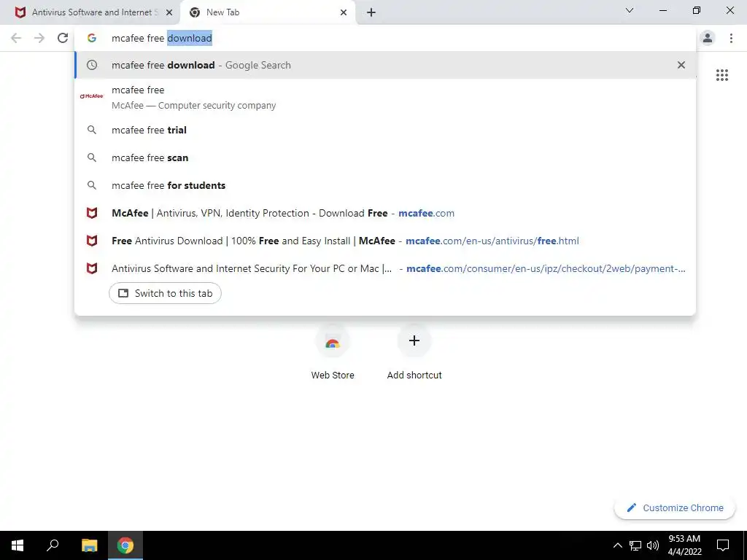This screenshot has height=560, width=747.
Task: Click McAfee shield icon of mcafee.com suggestion
Action: (92, 213)
